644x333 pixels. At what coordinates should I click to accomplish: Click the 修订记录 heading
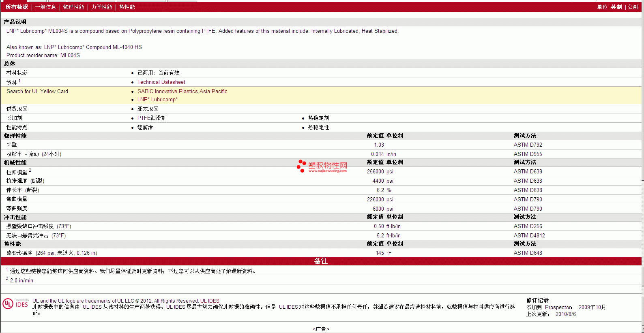(x=538, y=301)
